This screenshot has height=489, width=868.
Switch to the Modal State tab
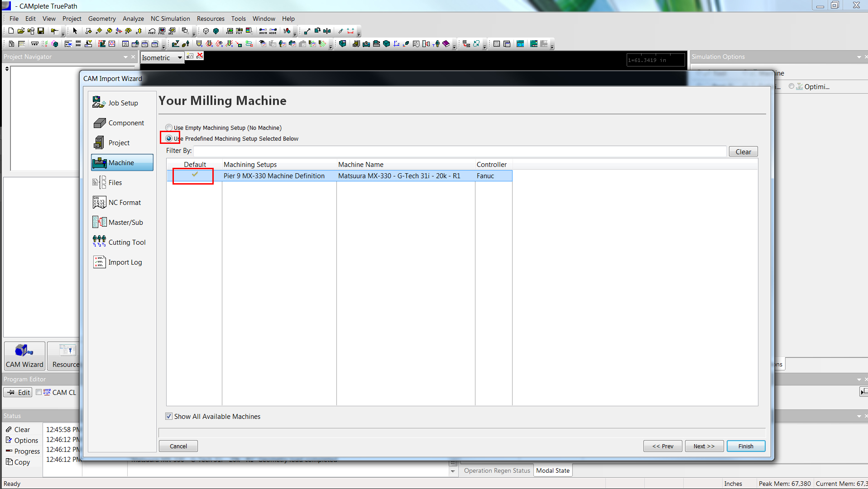553,470
